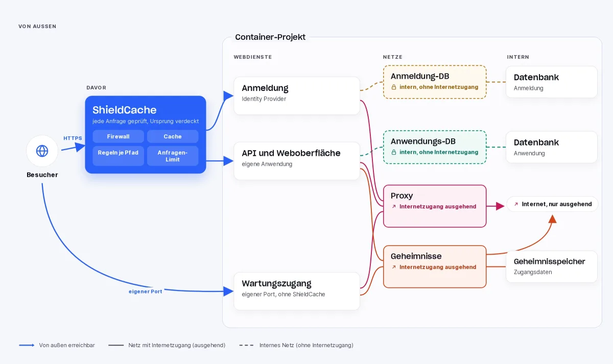Click the 'DAVOR' heading

click(96, 88)
